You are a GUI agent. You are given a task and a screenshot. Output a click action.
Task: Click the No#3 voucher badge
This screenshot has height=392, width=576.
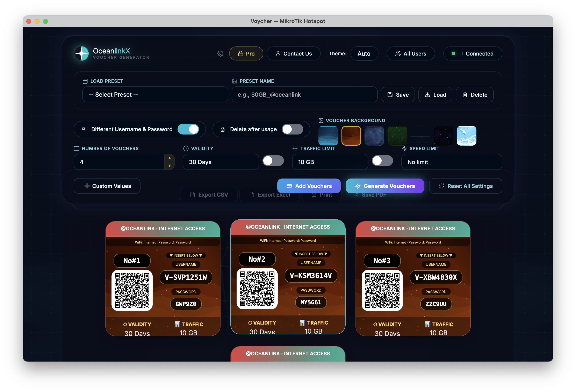(382, 261)
